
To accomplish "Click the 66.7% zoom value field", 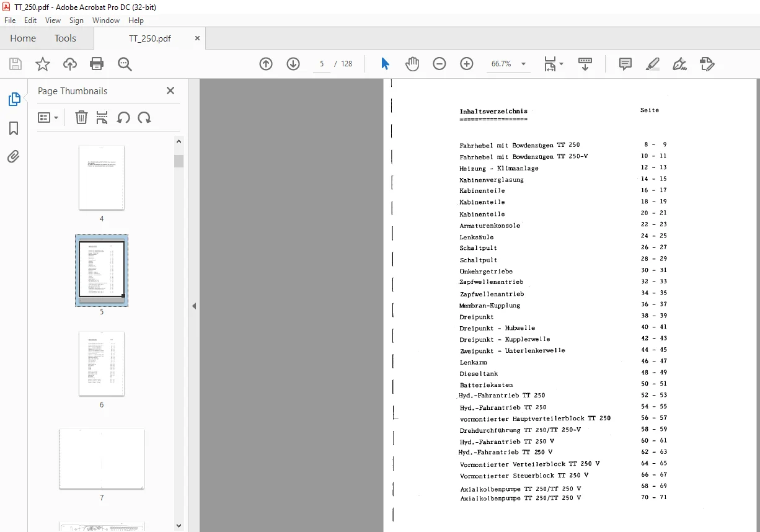I will click(501, 64).
